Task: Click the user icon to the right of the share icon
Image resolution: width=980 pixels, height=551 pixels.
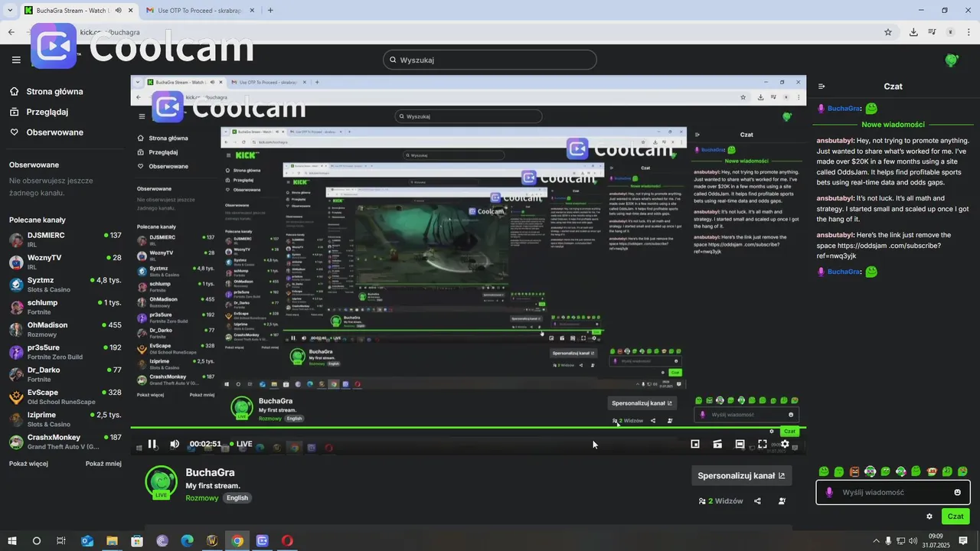Action: coord(782,501)
